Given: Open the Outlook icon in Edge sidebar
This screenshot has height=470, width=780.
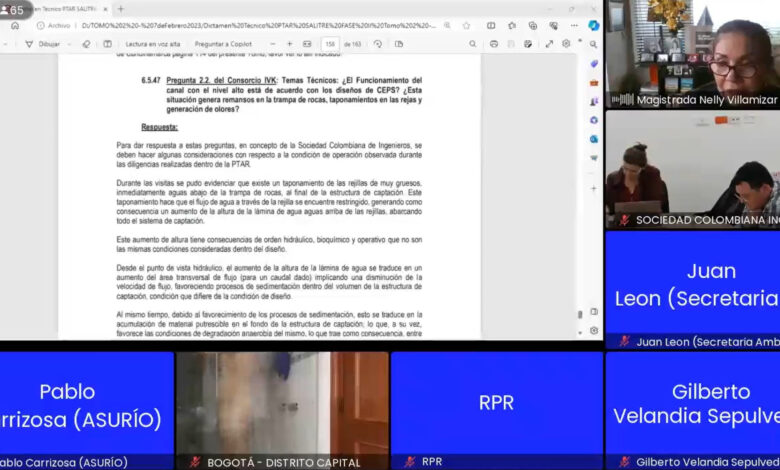Looking at the screenshot, I should point(594,139).
